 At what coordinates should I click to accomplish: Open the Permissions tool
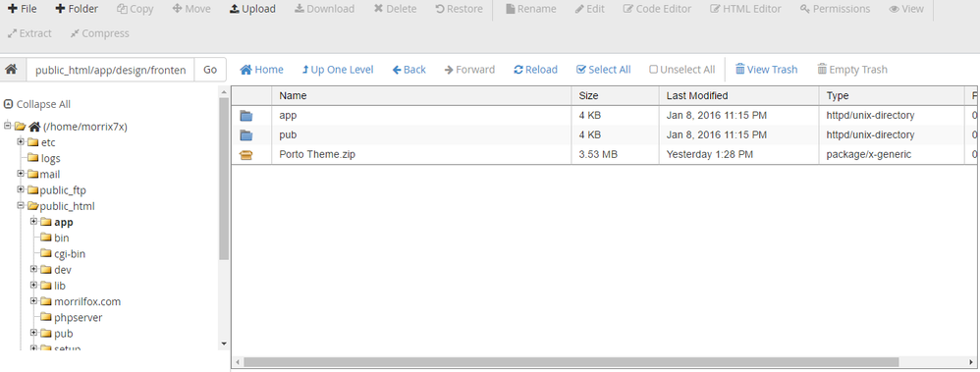[x=835, y=9]
